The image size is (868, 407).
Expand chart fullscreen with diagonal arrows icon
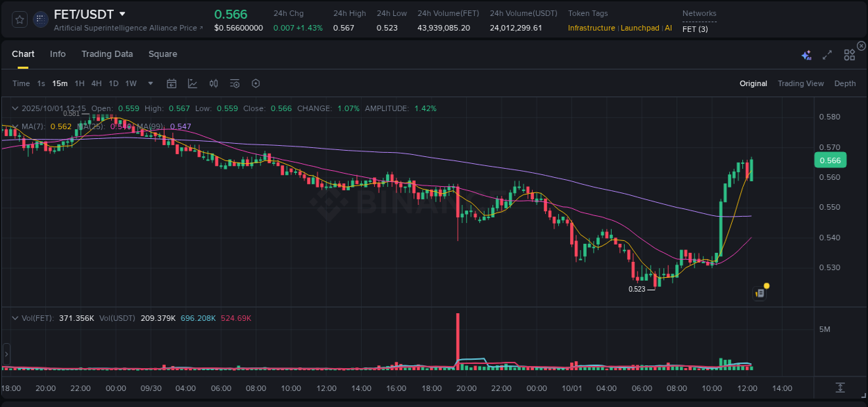pos(826,55)
